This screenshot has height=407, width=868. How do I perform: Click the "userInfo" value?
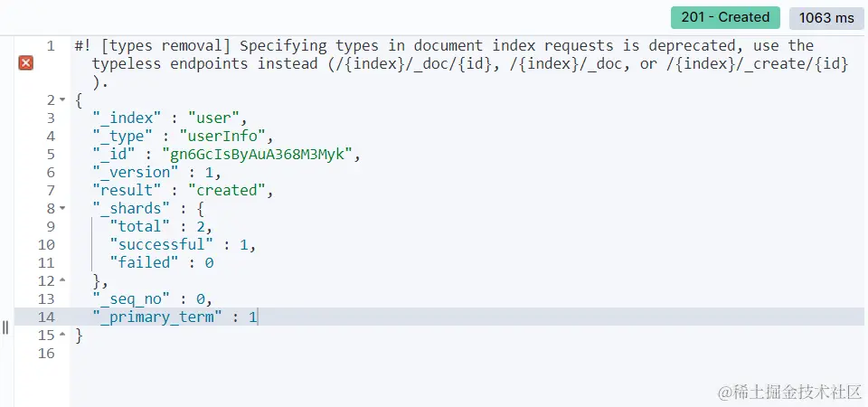click(222, 137)
